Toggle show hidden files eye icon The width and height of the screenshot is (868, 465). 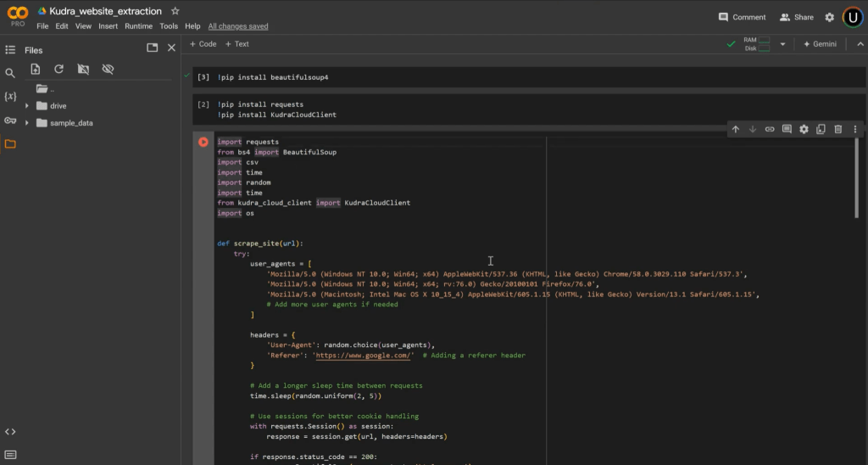pos(108,70)
